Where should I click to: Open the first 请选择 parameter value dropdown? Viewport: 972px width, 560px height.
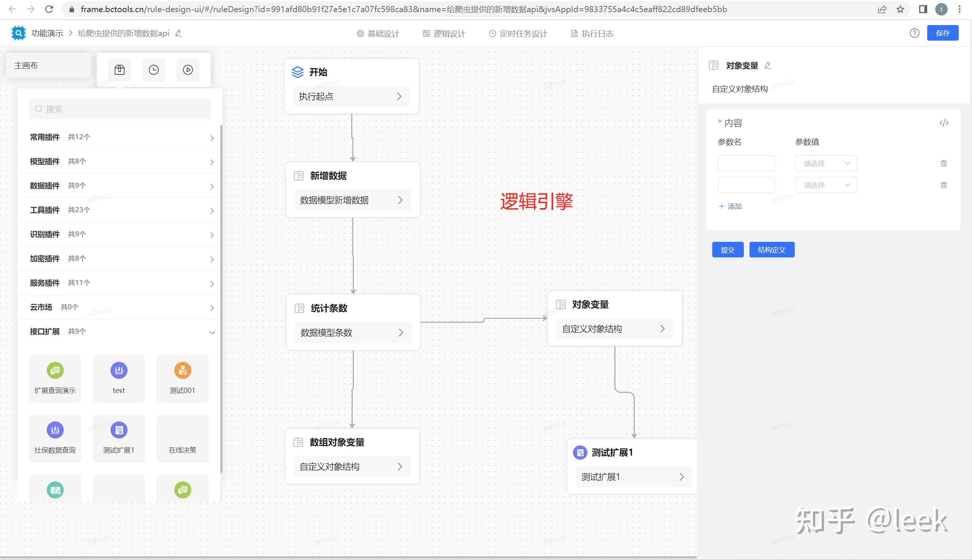(x=826, y=163)
